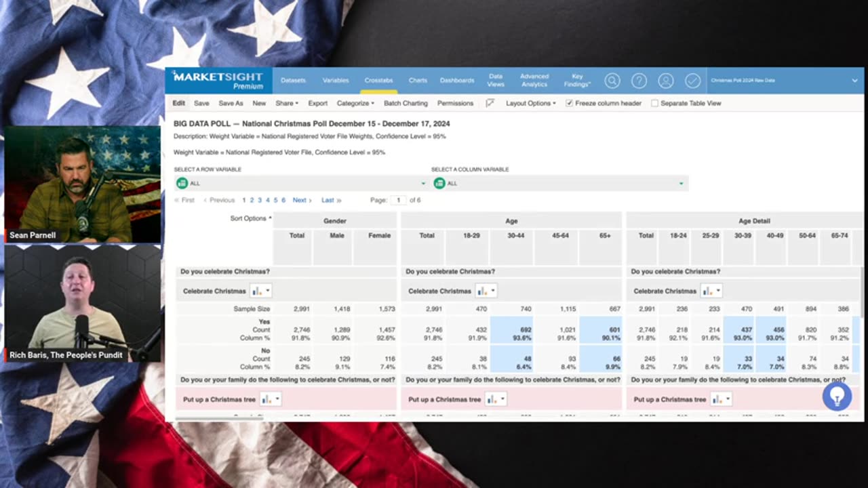The width and height of the screenshot is (868, 488).
Task: Open the Dashboards tab
Action: (457, 81)
